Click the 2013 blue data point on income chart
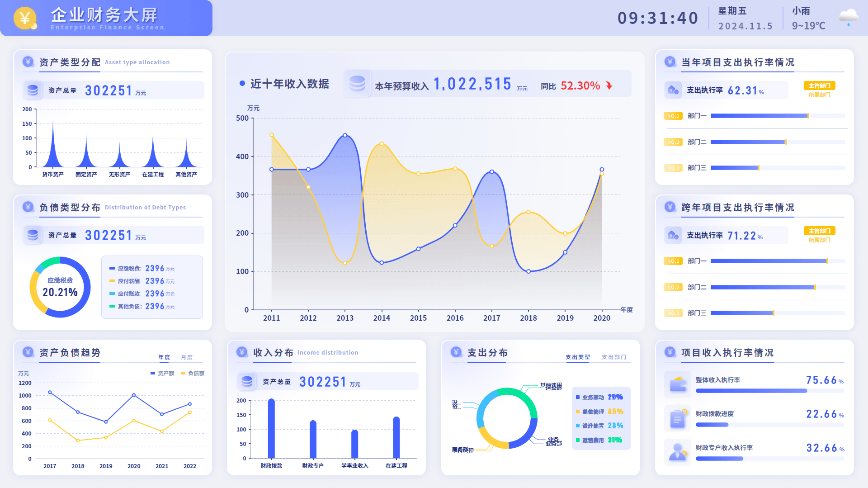Screen dimensions: 868x488 (345, 135)
